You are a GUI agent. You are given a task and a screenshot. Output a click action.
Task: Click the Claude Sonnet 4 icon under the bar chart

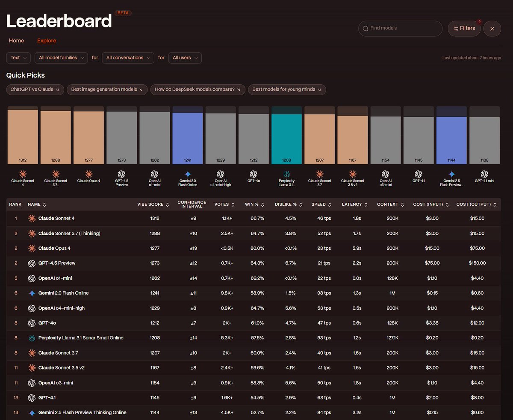23,174
